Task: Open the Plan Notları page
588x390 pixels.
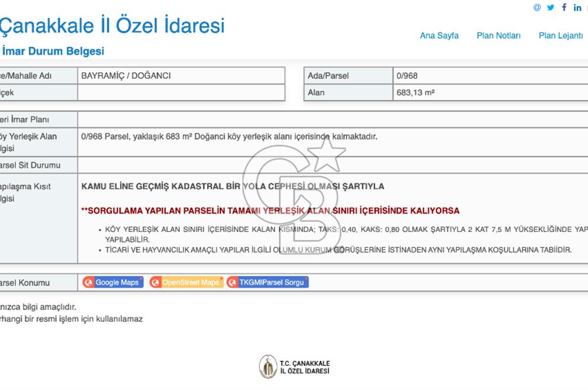Action: pyautogui.click(x=499, y=36)
